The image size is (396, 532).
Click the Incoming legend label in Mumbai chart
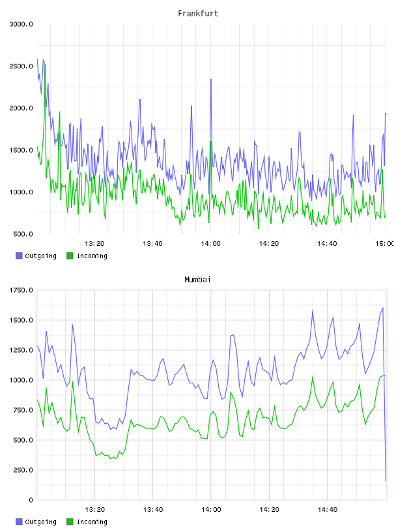[x=92, y=522]
